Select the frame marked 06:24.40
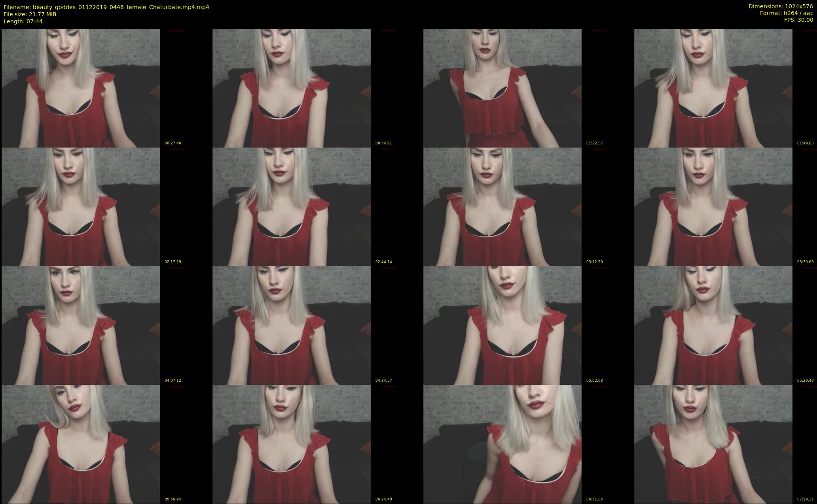817x504 pixels. point(292,444)
